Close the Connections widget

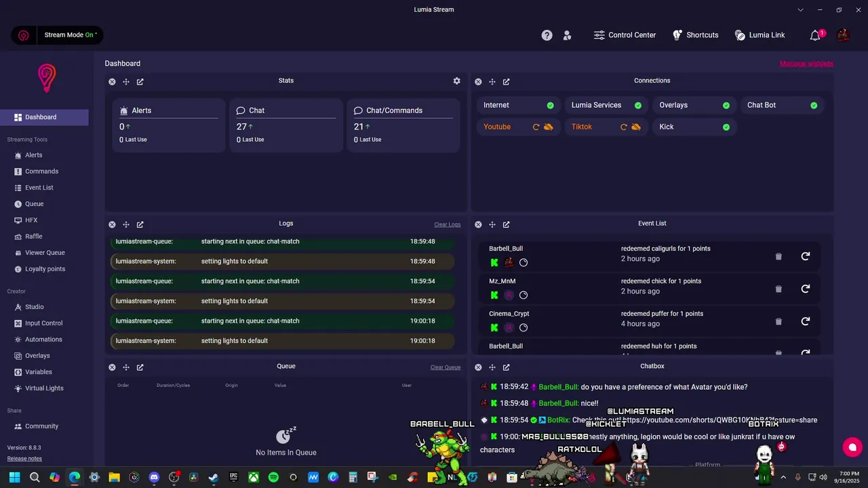[478, 81]
